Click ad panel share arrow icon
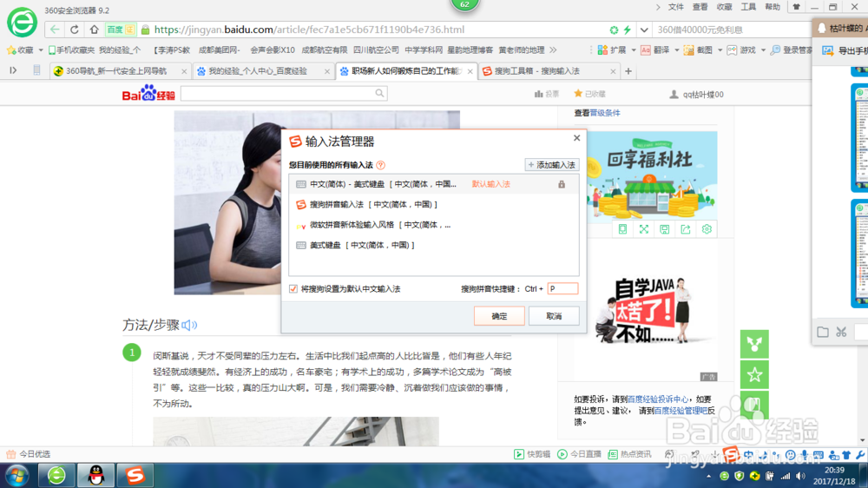Image resolution: width=868 pixels, height=488 pixels. [686, 229]
